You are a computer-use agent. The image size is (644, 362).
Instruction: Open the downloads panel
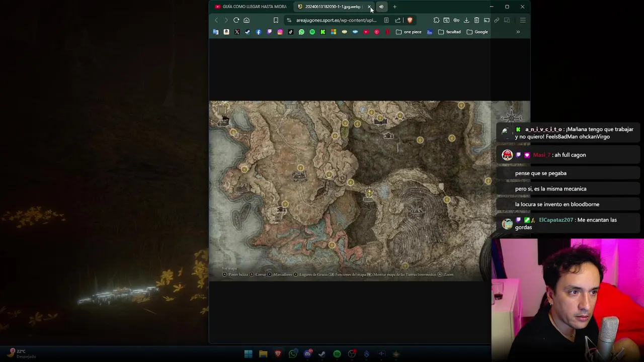click(466, 20)
